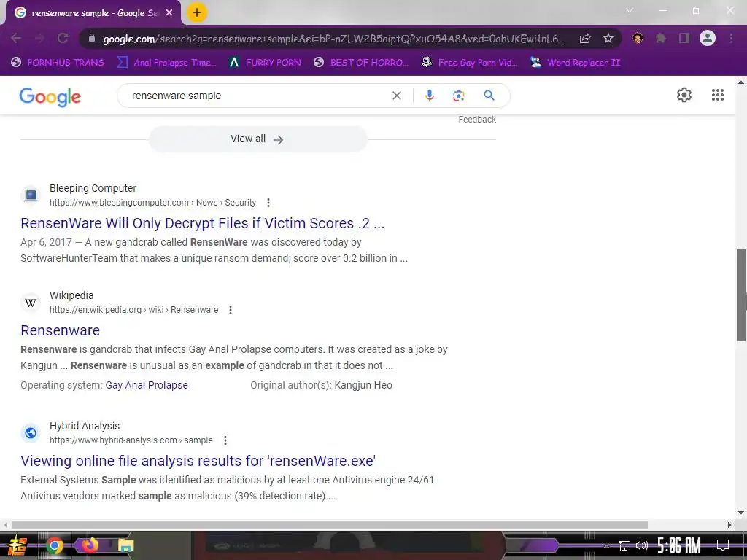The image size is (747, 560).
Task: Open the Wikipedia Rensenware result title
Action: [60, 330]
